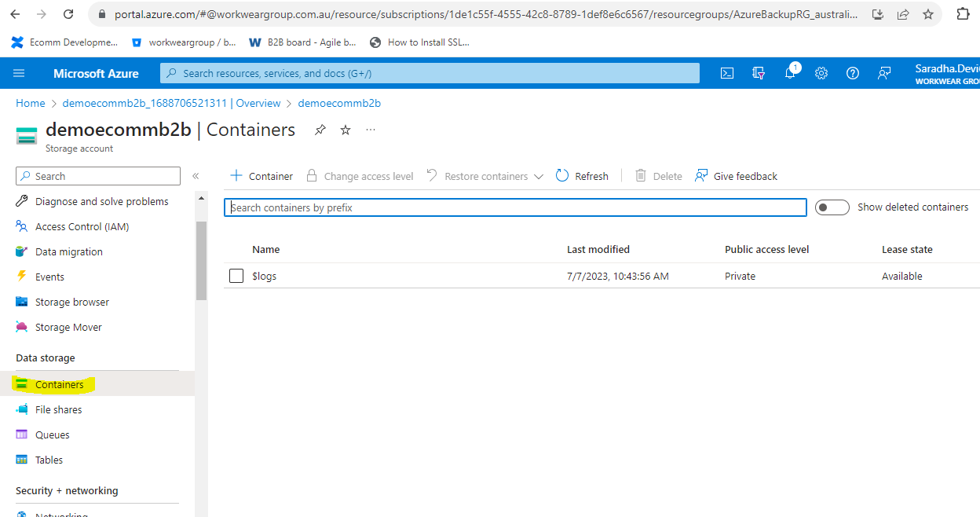
Task: Share this page from the address bar
Action: point(903,14)
